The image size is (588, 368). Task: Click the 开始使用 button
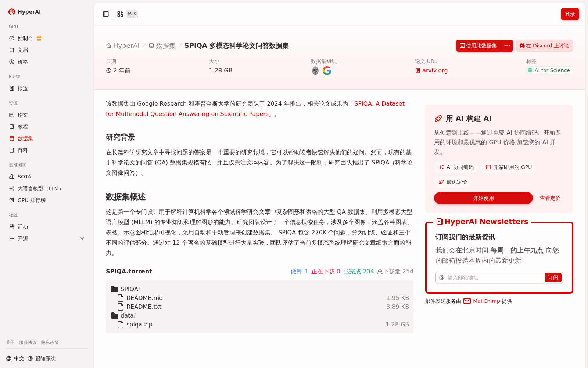[x=483, y=198]
